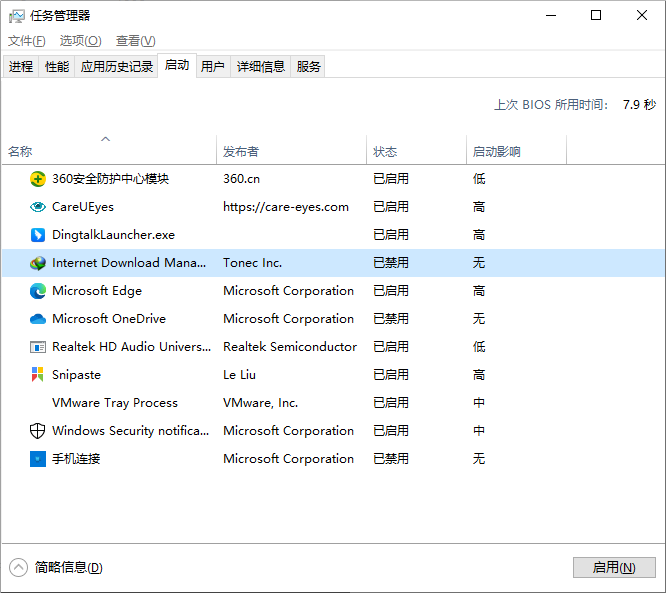This screenshot has width=666, height=593.
Task: Switch to the 进程 tab
Action: pos(21,67)
